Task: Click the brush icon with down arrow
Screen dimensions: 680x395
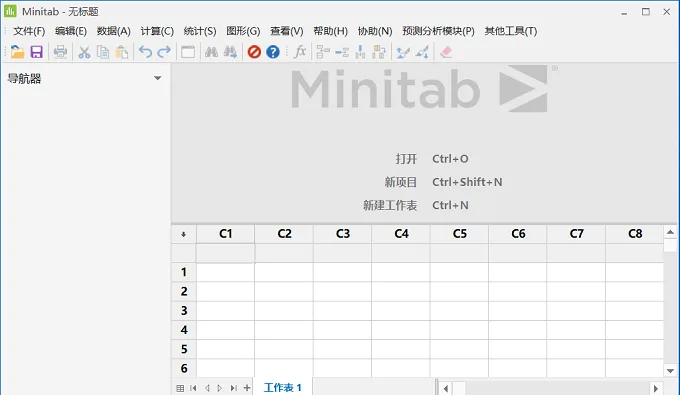Action: coord(422,52)
